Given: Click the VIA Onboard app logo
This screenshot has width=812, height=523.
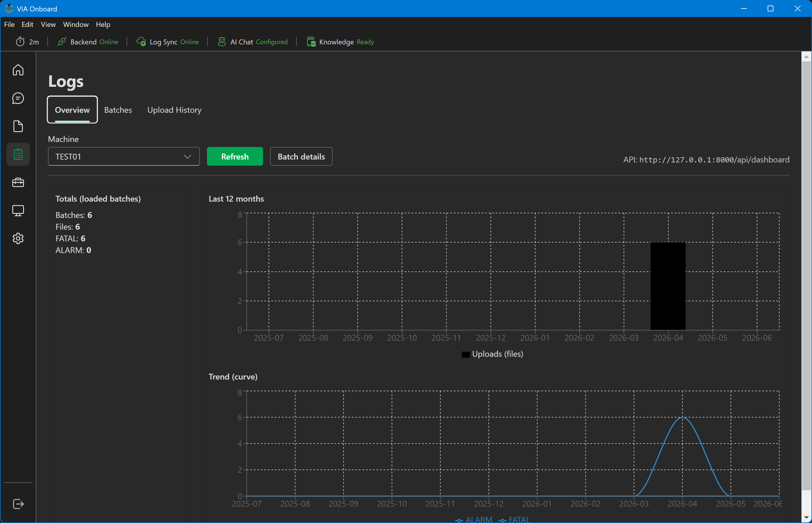Looking at the screenshot, I should (x=8, y=8).
